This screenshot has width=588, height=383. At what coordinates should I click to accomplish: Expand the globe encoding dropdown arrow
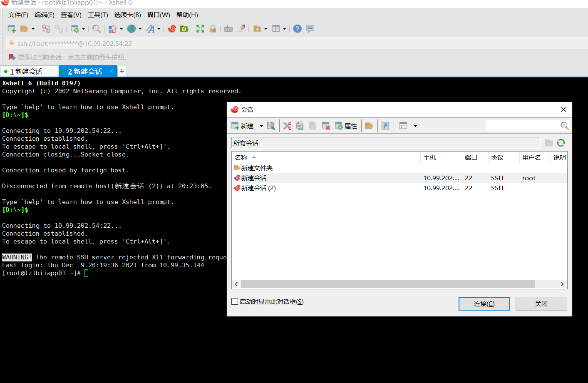pos(140,29)
